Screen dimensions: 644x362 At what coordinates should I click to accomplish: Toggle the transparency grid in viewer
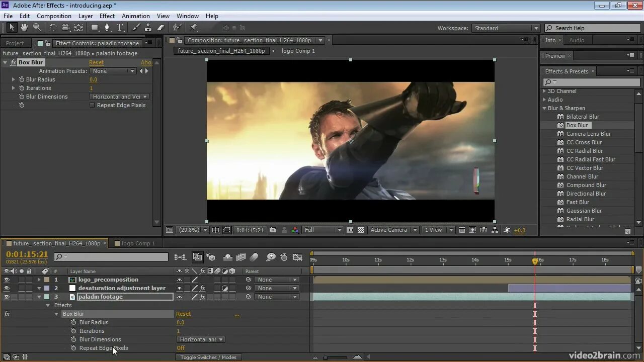[x=361, y=230]
